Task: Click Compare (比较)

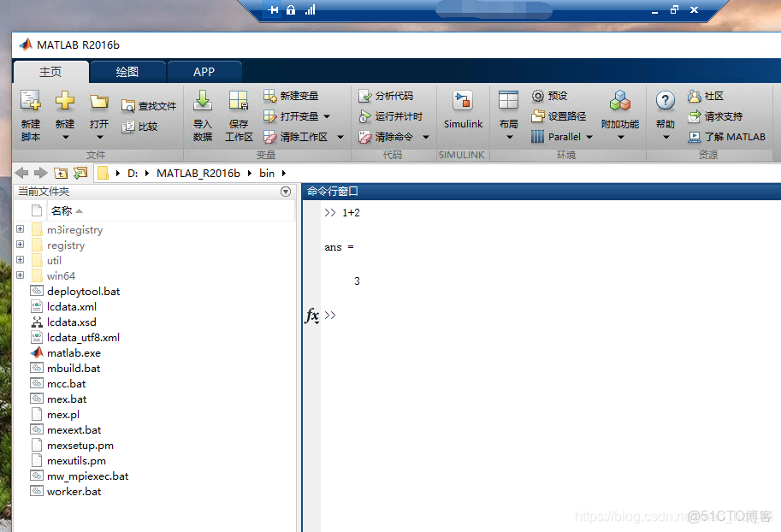Action: click(140, 127)
